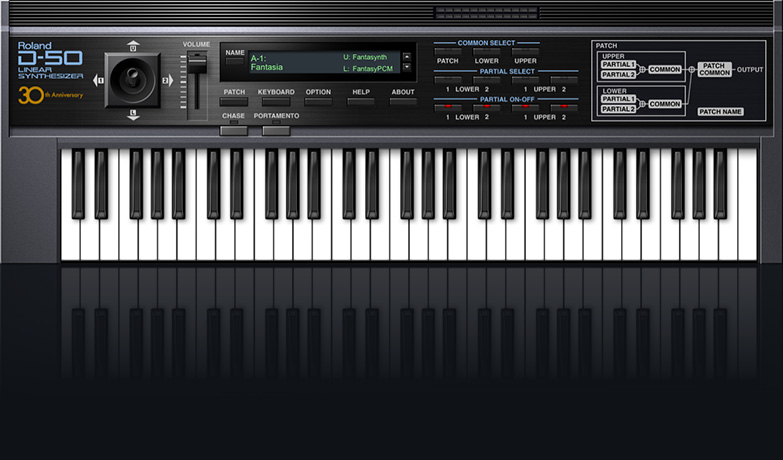This screenshot has width=783, height=460.
Task: Click the Volume slider handle
Action: 197,60
